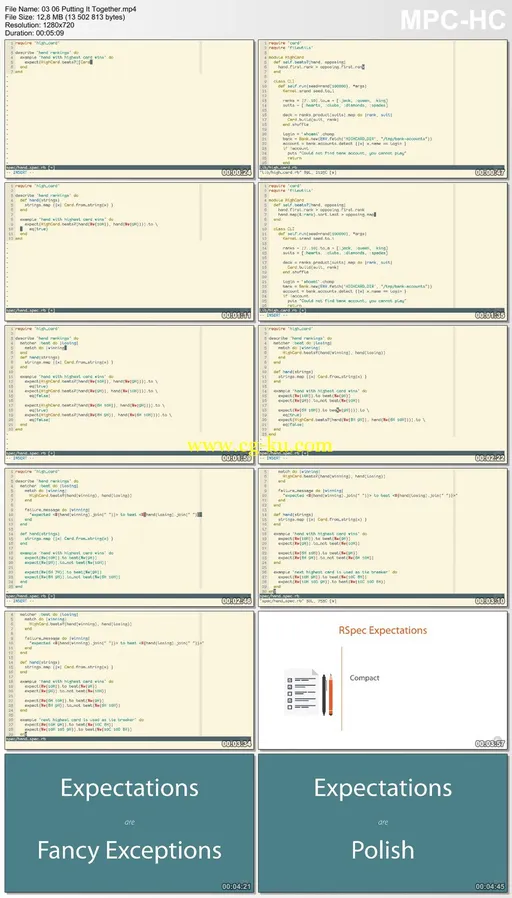Click the 'Compact' slide text
Screen dimensions: 512x898
click(x=364, y=678)
